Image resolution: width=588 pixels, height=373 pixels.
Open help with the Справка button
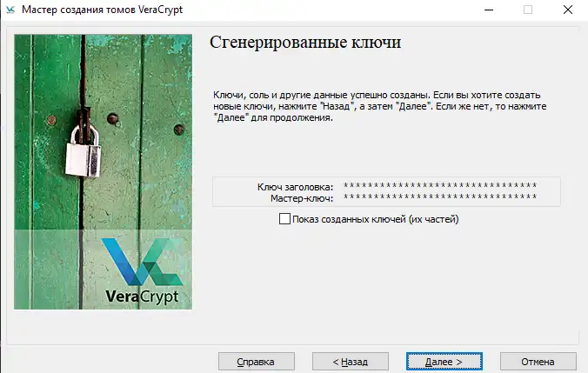[x=257, y=361]
